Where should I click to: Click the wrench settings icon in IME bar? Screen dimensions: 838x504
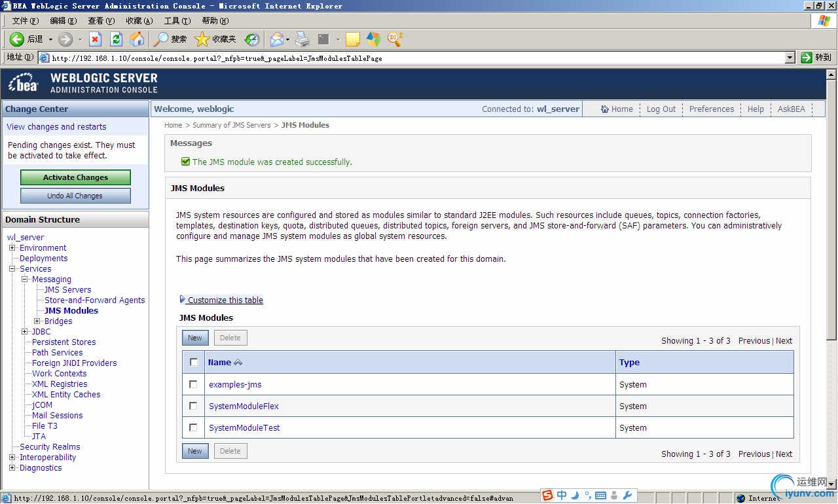point(627,495)
